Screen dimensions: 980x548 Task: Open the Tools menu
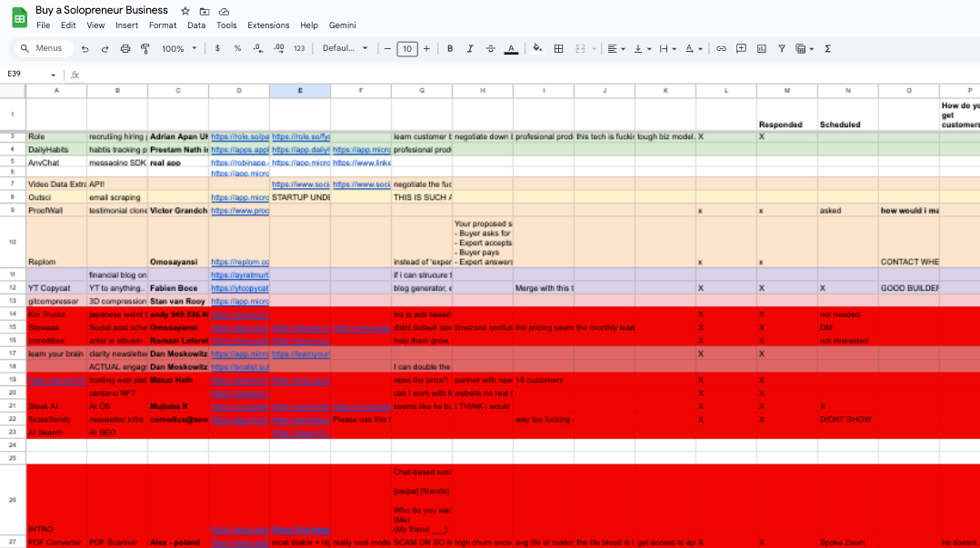click(226, 25)
